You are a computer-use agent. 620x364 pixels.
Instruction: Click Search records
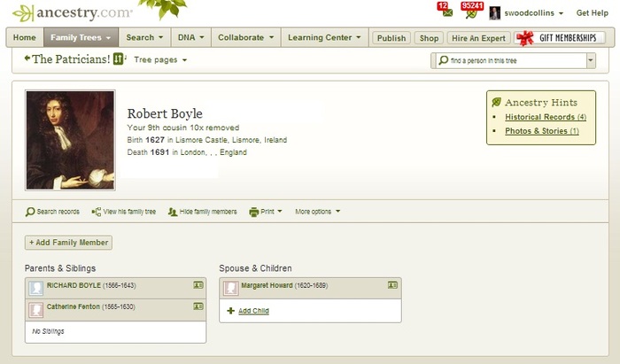tap(58, 212)
